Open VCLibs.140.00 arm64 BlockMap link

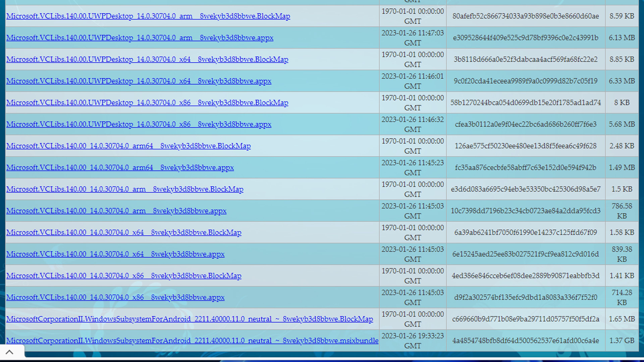click(x=128, y=146)
